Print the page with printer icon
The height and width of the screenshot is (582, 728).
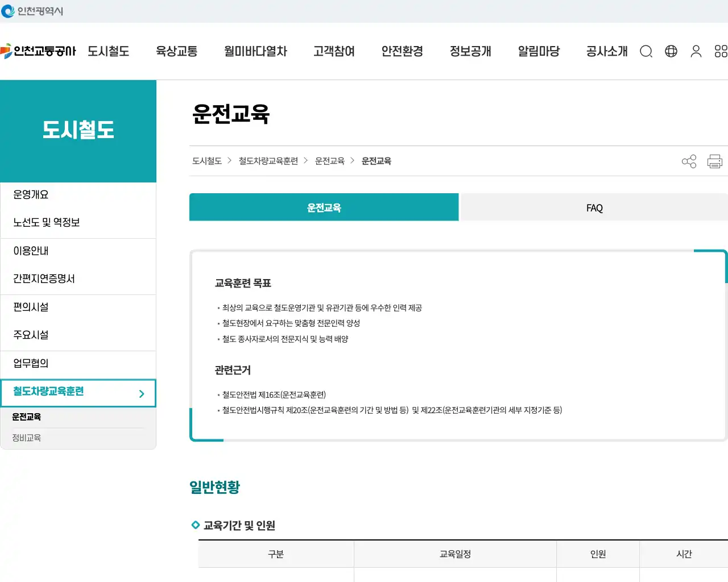click(715, 161)
